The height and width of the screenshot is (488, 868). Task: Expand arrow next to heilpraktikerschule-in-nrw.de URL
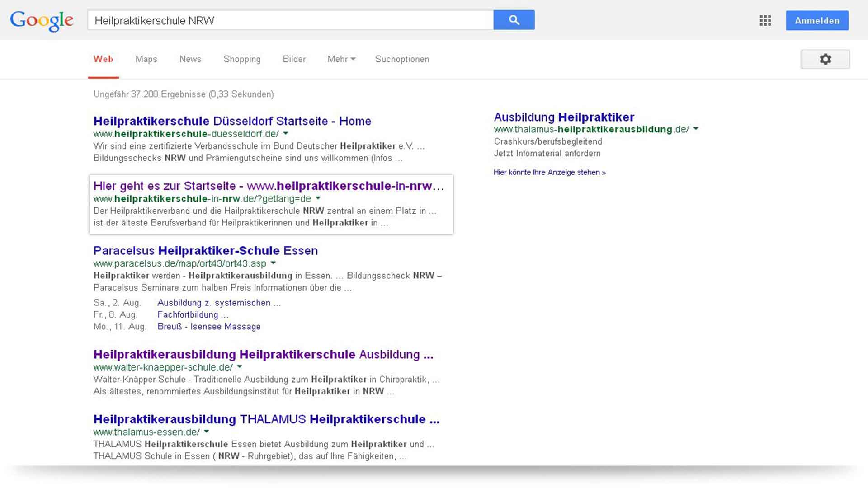(x=318, y=198)
